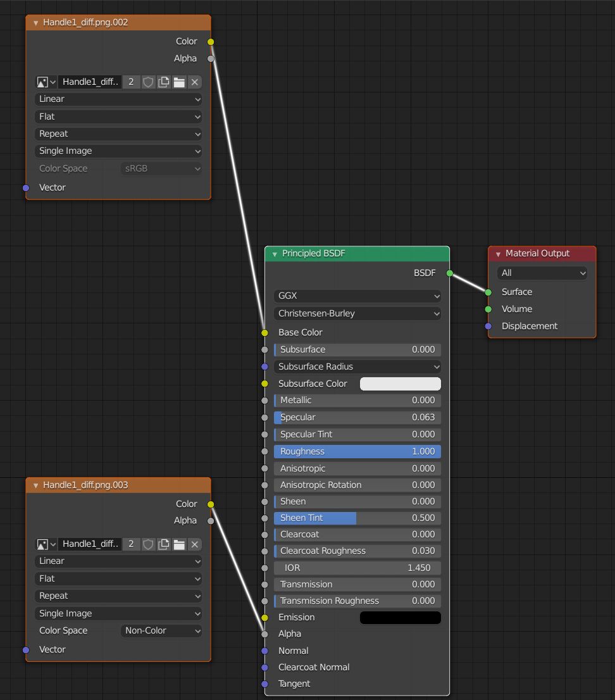615x700 pixels.
Task: Click Base Color input socket
Action: click(x=264, y=332)
